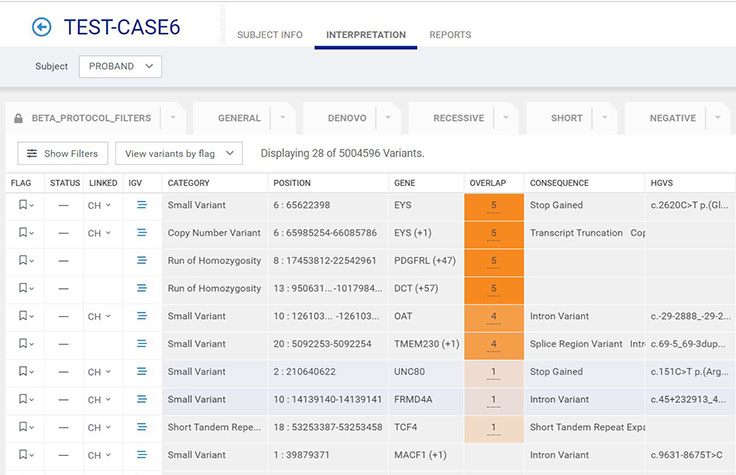Open IGV for the EYS small variant row
This screenshot has height=475, width=736.
point(142,205)
